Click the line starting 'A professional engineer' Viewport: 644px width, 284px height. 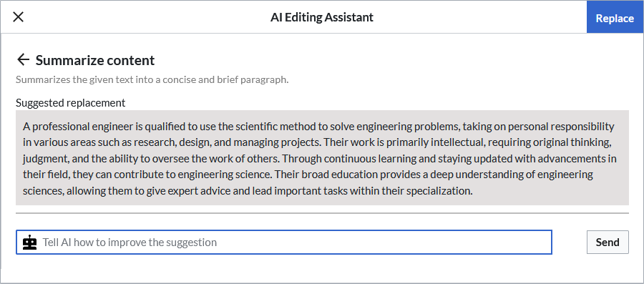pos(318,127)
